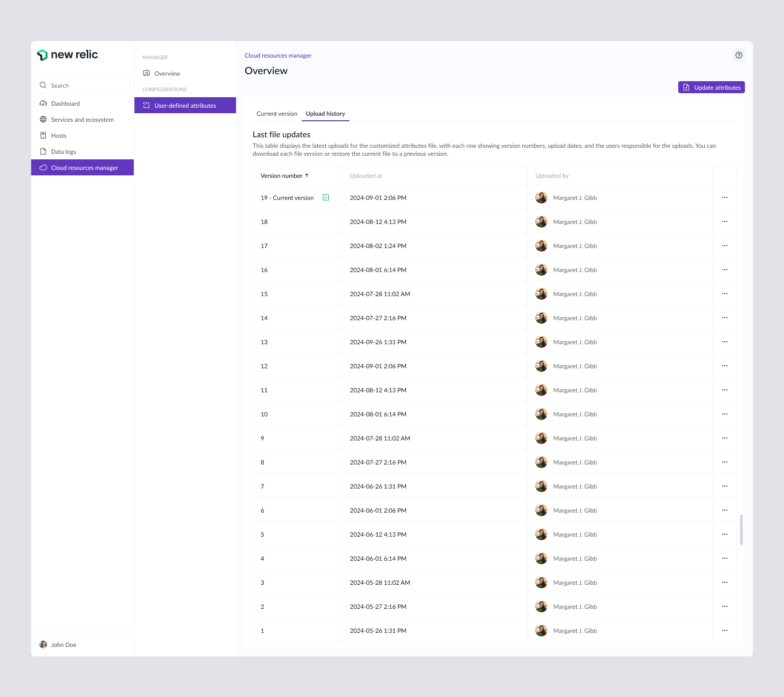
Task: Open the actions menu for version 10
Action: (x=725, y=414)
